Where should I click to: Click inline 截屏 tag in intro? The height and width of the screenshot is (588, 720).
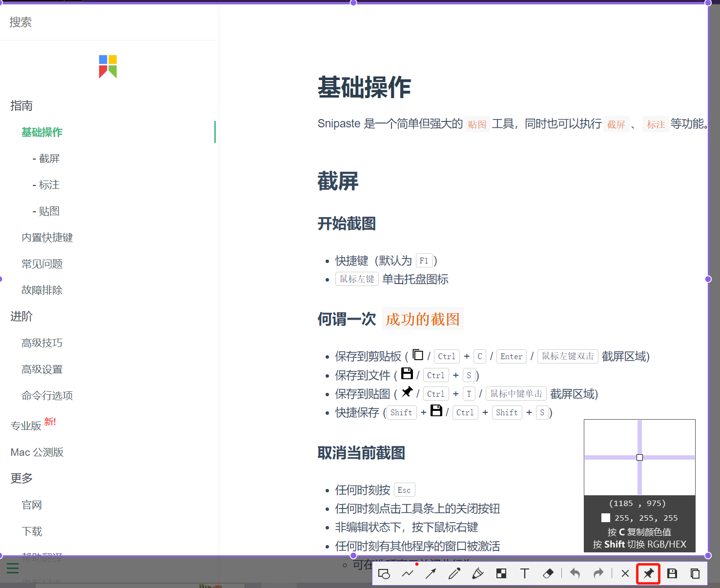click(x=616, y=124)
